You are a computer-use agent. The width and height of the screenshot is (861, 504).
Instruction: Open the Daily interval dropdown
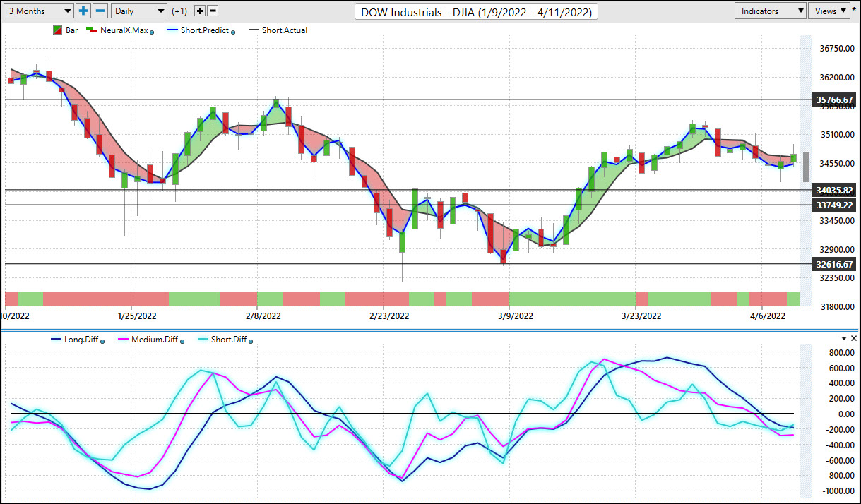click(x=139, y=11)
